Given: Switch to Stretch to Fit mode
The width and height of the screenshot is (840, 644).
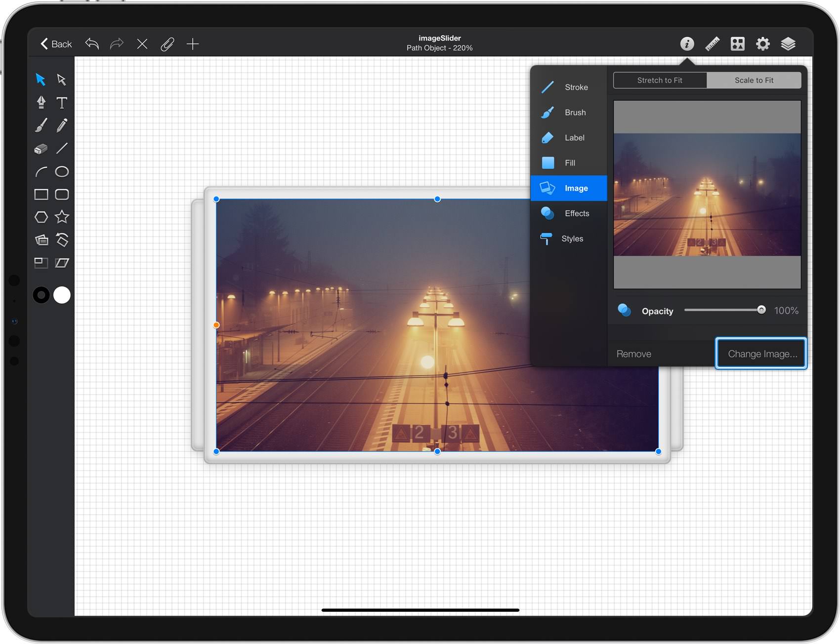Looking at the screenshot, I should (660, 80).
